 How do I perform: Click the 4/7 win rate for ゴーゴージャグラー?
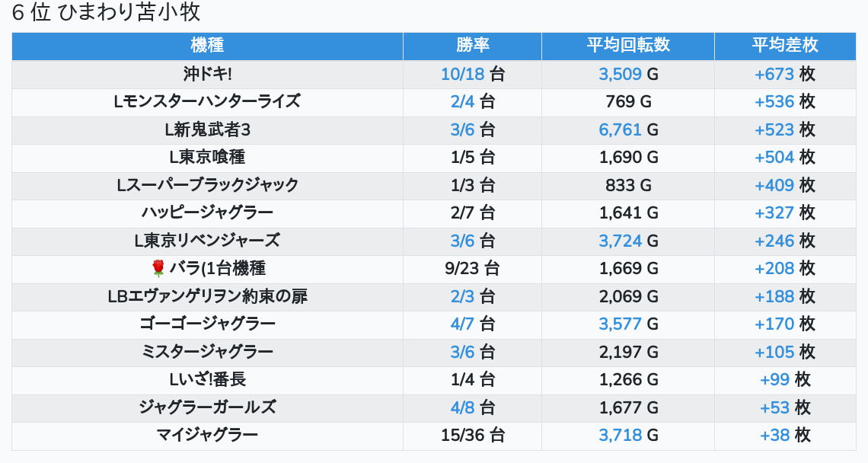click(462, 324)
